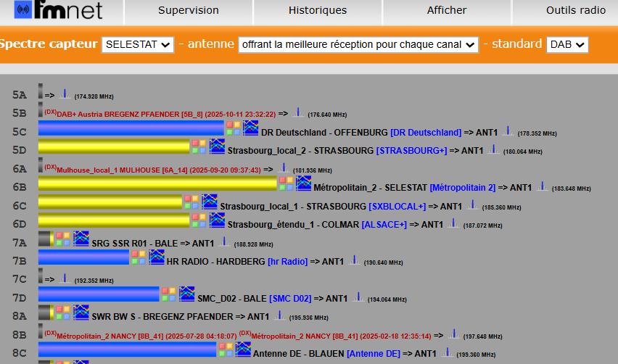Follow the [ALSACE+] link
Viewport: 618px width, 364px height.
[x=384, y=225]
